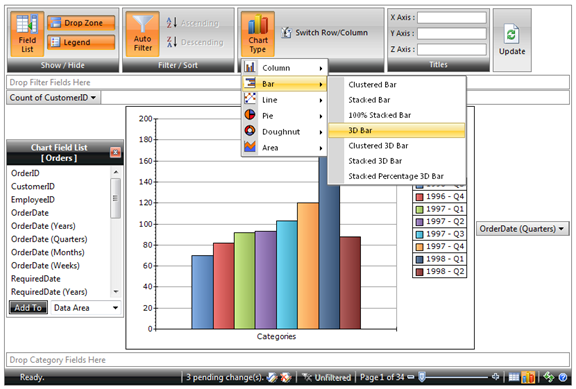The height and width of the screenshot is (389, 576).
Task: Open Count of CustomerID dropdown
Action: click(53, 98)
